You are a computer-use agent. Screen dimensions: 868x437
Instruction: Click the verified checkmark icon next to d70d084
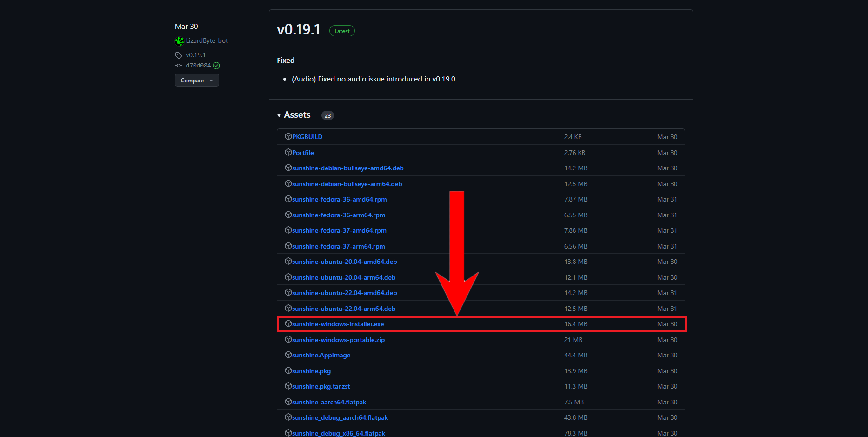pos(216,66)
